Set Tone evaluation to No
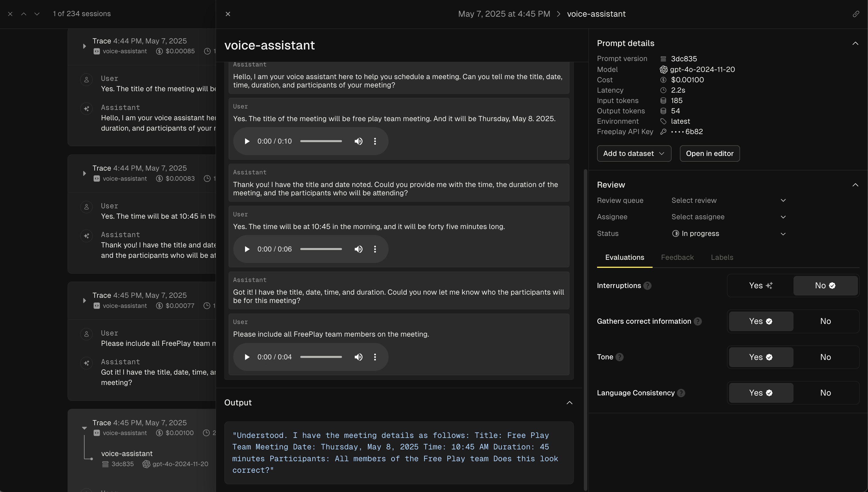This screenshot has height=492, width=868. click(825, 357)
